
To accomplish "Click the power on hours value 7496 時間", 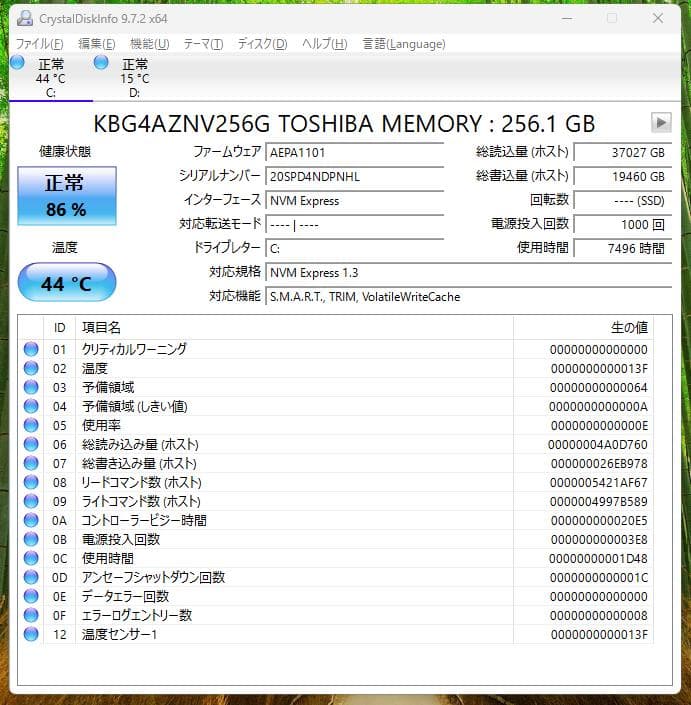I will 623,248.
